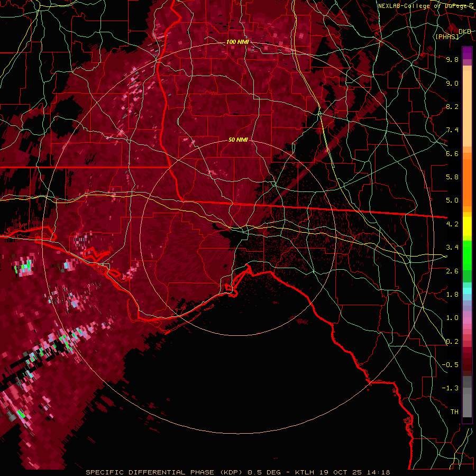Click the -1.3 scale value label
Image resolution: width=476 pixels, height=476 pixels.
[x=450, y=388]
